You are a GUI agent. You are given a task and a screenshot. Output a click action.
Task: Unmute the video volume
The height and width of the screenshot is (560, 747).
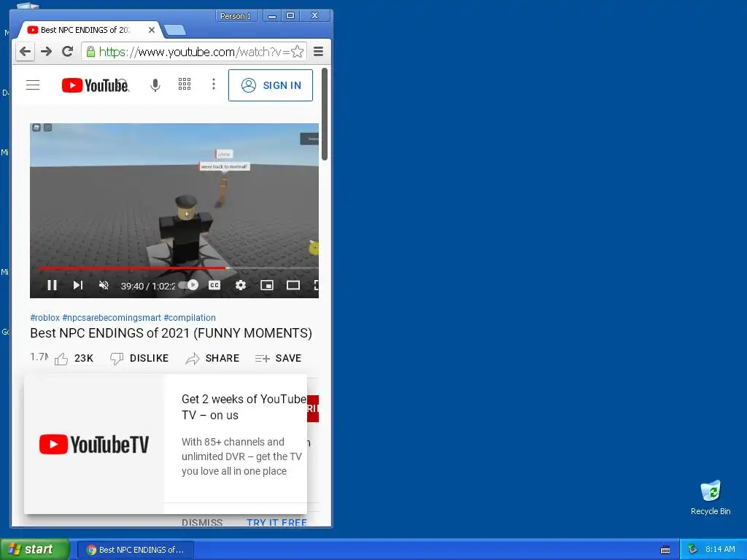104,285
